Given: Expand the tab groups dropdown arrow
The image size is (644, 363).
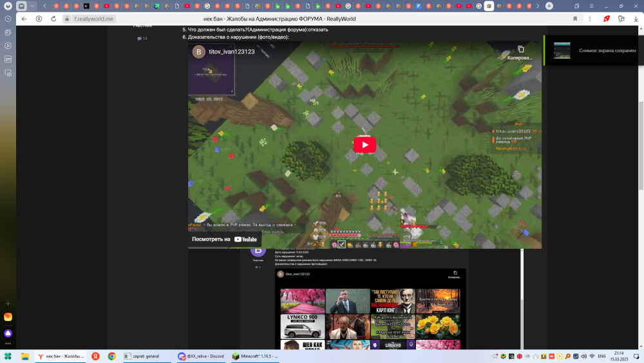Looking at the screenshot, I should point(32,6).
